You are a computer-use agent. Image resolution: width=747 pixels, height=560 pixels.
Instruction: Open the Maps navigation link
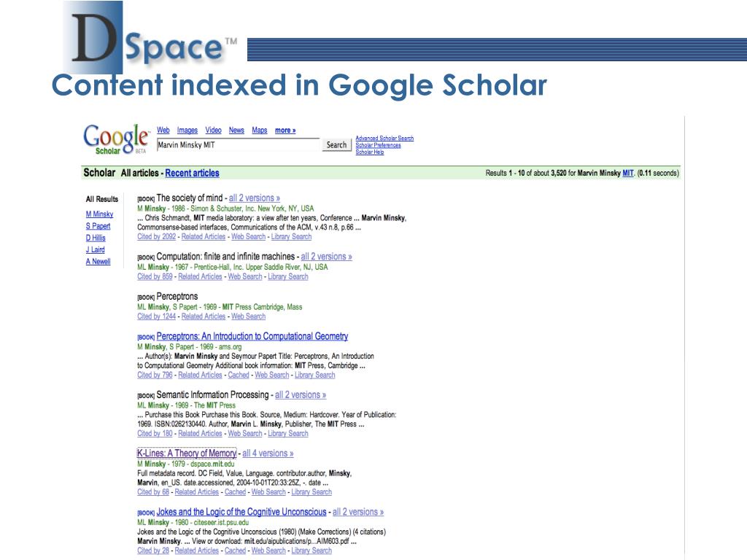259,130
